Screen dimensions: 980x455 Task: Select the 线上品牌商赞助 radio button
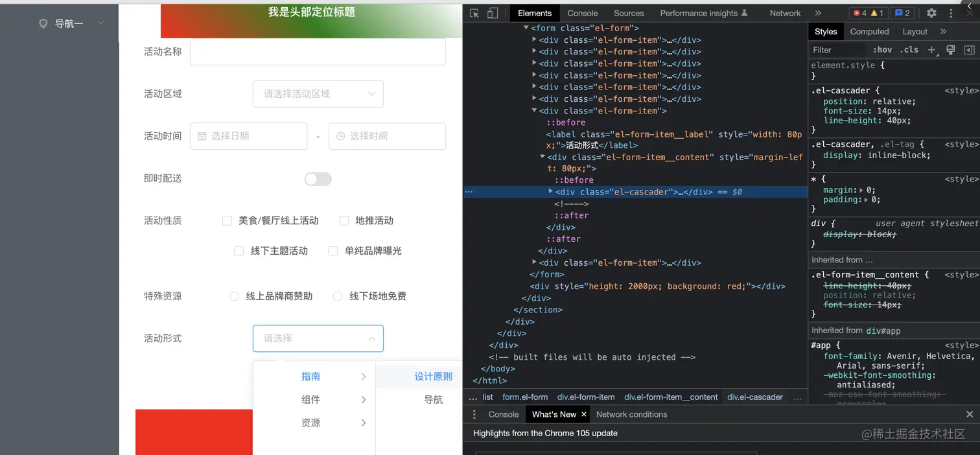(234, 296)
